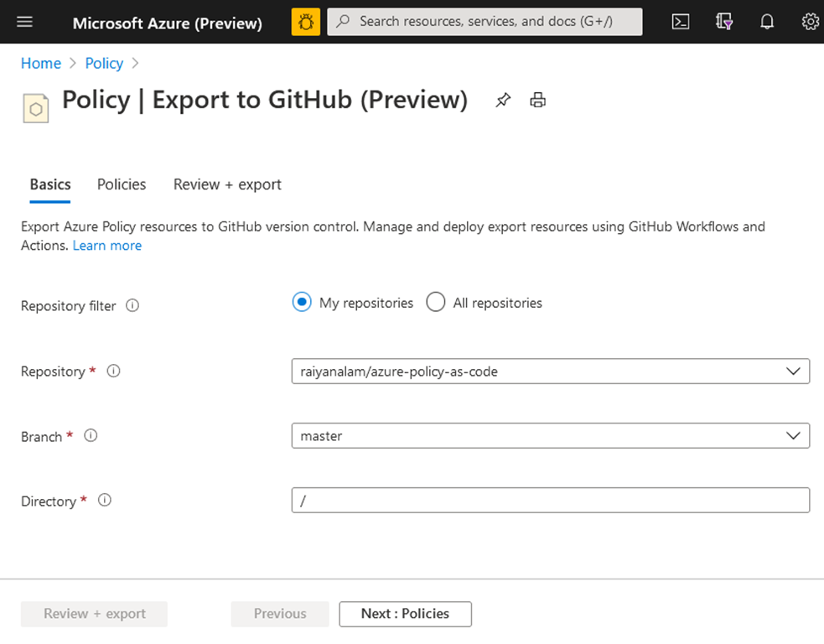Click the Repository filter info icon
Screen dimensions: 824x644
132,305
